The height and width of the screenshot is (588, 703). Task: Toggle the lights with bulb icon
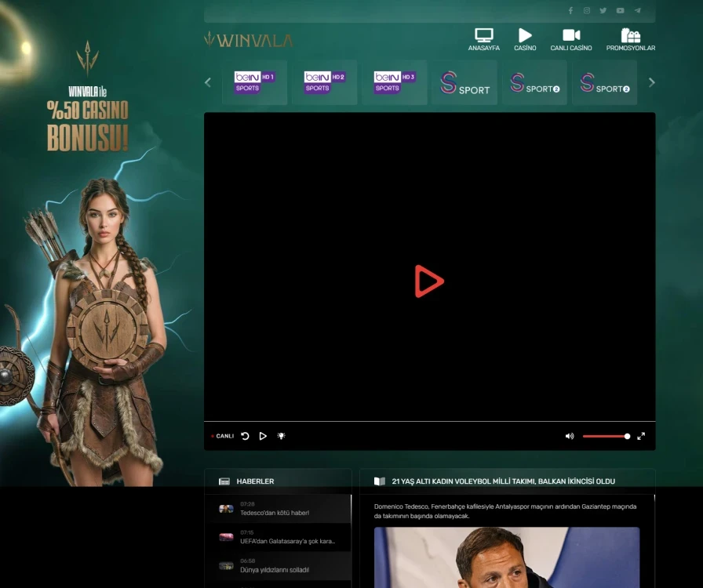click(x=281, y=436)
